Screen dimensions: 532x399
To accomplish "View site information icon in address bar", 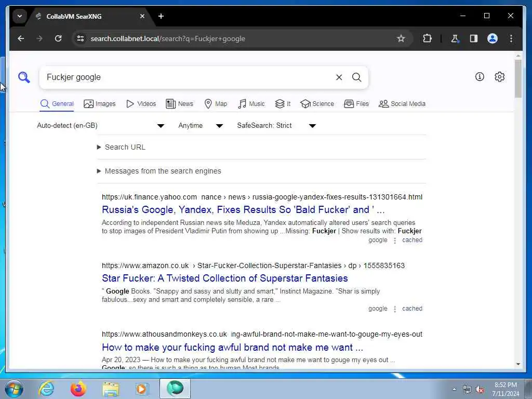I will (81, 38).
